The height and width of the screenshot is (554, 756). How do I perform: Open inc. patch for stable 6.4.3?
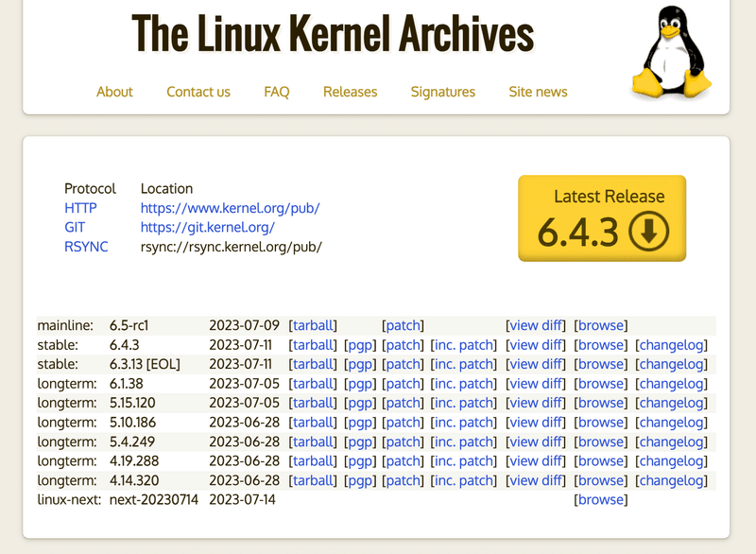click(463, 345)
